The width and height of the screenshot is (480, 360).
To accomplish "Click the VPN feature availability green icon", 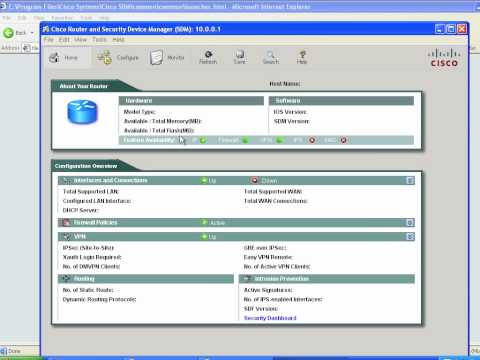I will pos(280,140).
